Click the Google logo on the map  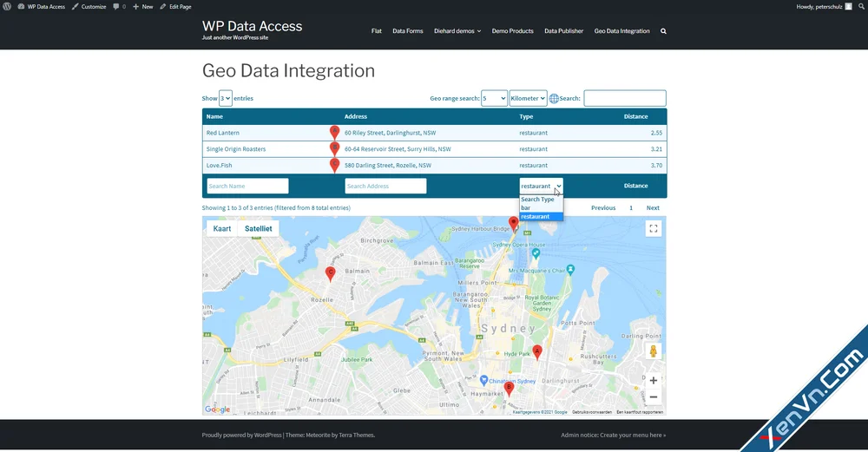[218, 409]
